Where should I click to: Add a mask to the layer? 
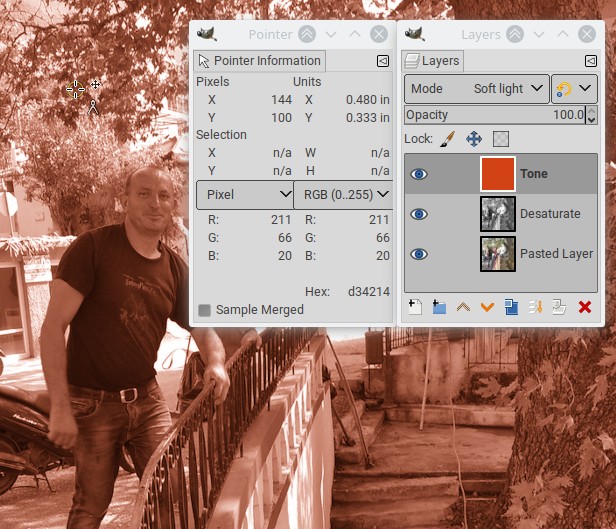[x=560, y=307]
